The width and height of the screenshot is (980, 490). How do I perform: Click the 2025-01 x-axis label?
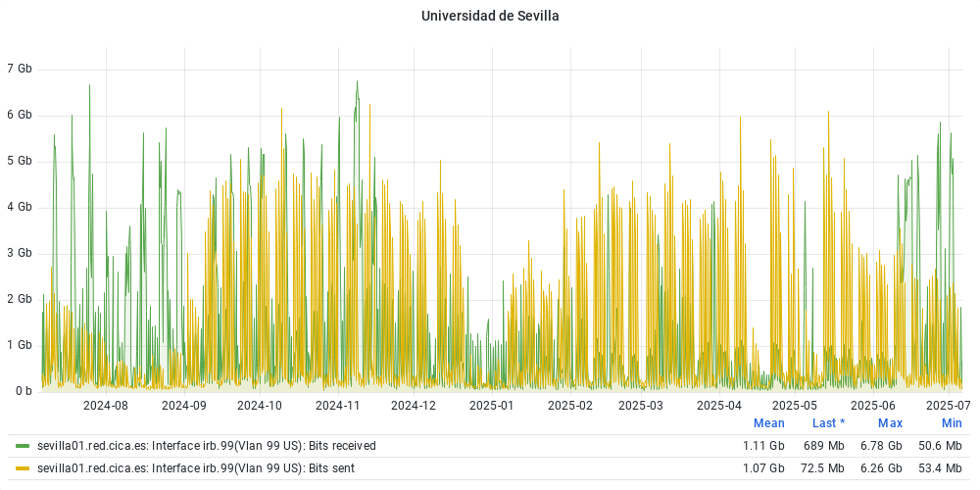click(x=492, y=405)
